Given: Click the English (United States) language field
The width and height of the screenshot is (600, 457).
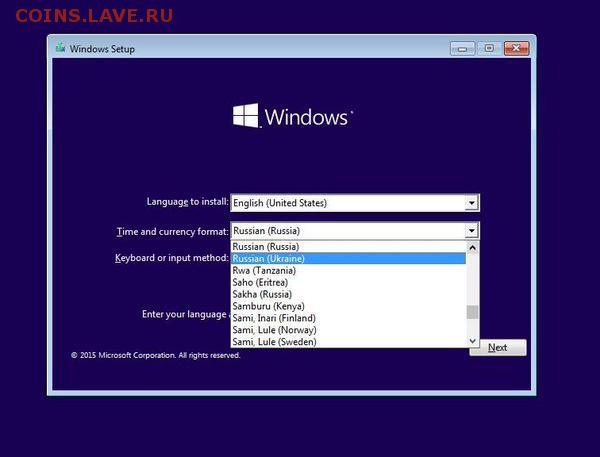Looking at the screenshot, I should (355, 203).
